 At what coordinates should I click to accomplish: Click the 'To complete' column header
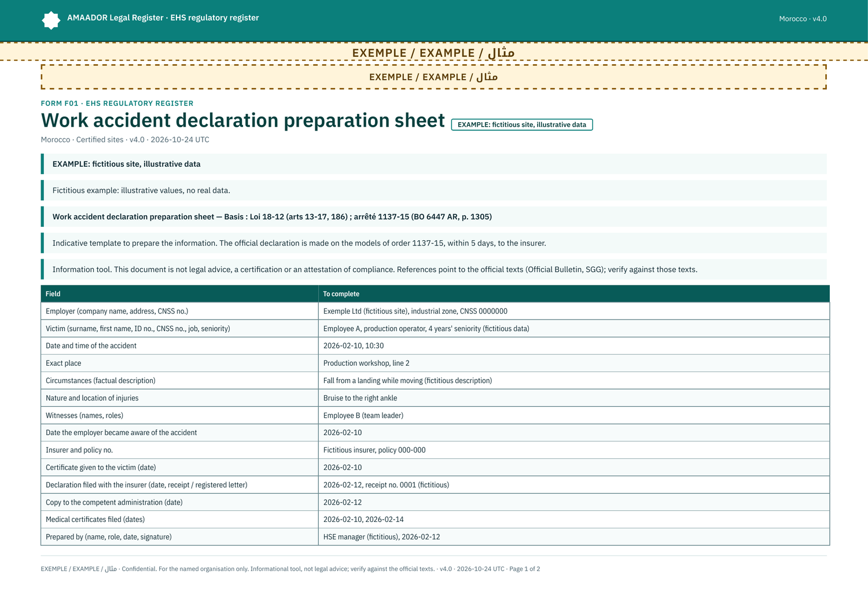tap(574, 294)
